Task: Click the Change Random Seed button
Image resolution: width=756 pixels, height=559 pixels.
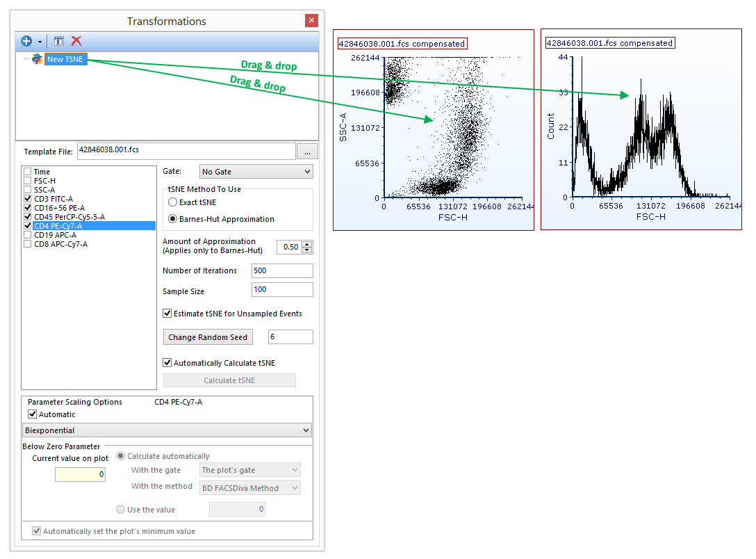Action: pos(208,337)
